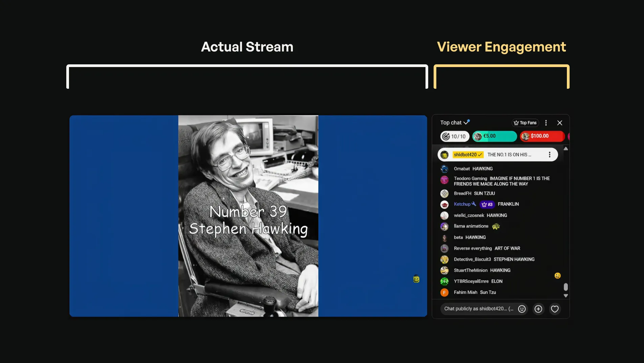Click the emoji in llama animations' message
Viewport: 644px width, 363px height.
click(496, 226)
